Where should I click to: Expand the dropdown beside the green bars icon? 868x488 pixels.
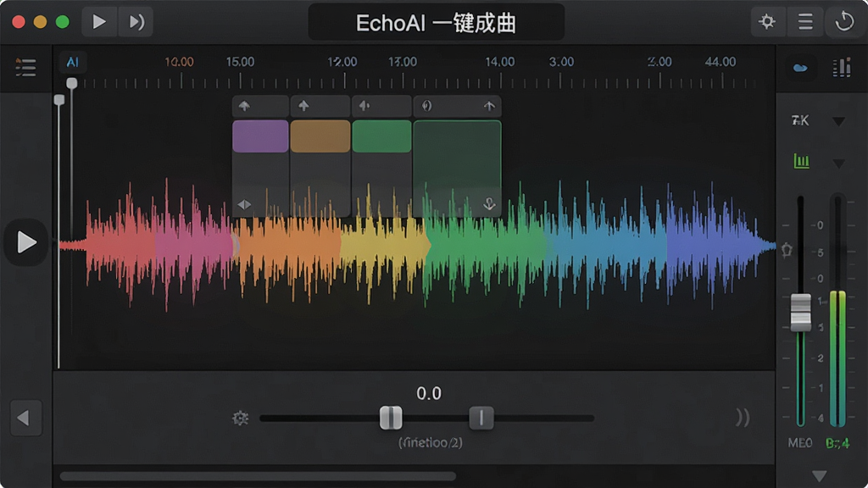(x=838, y=164)
